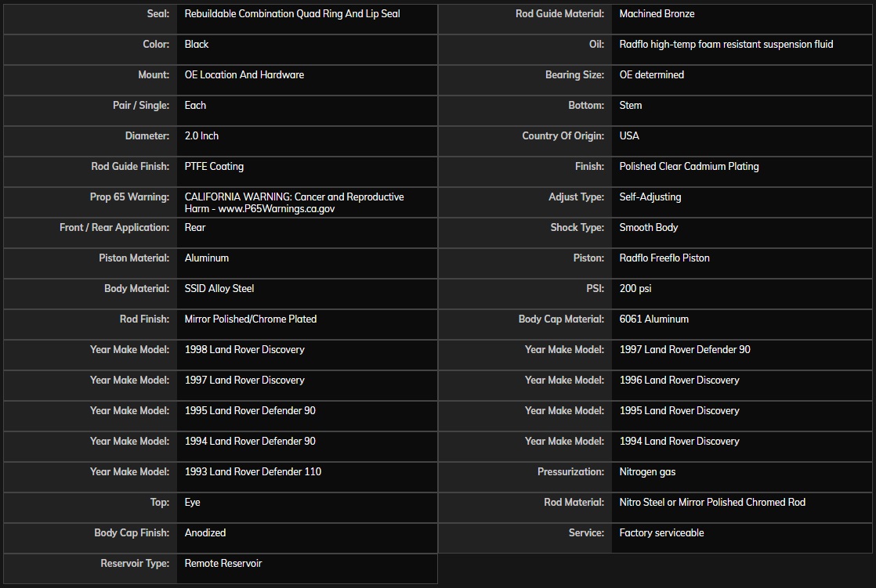Screen dimensions: 876x588
Task: Click the 'Remote Reservoir' value
Action: point(223,564)
